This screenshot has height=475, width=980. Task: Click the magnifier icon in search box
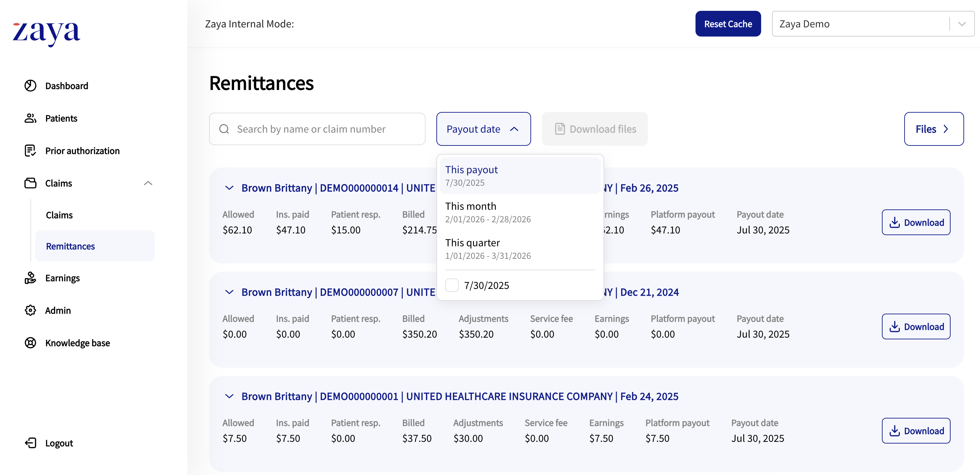click(224, 129)
